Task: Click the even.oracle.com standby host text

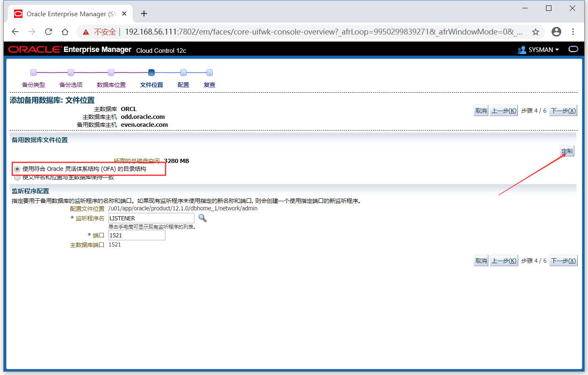Action: [x=144, y=125]
